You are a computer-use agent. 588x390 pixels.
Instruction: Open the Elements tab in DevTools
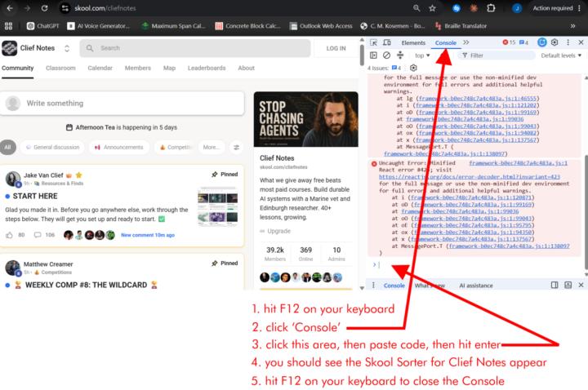point(413,42)
